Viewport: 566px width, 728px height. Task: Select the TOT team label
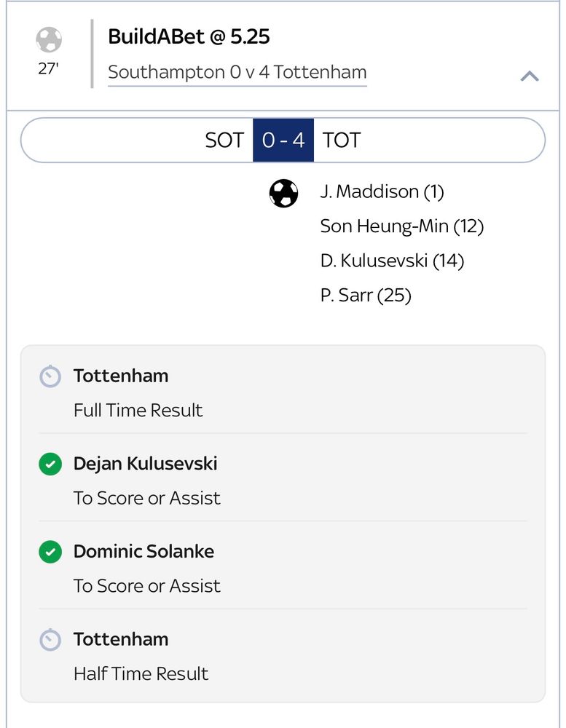pos(342,140)
